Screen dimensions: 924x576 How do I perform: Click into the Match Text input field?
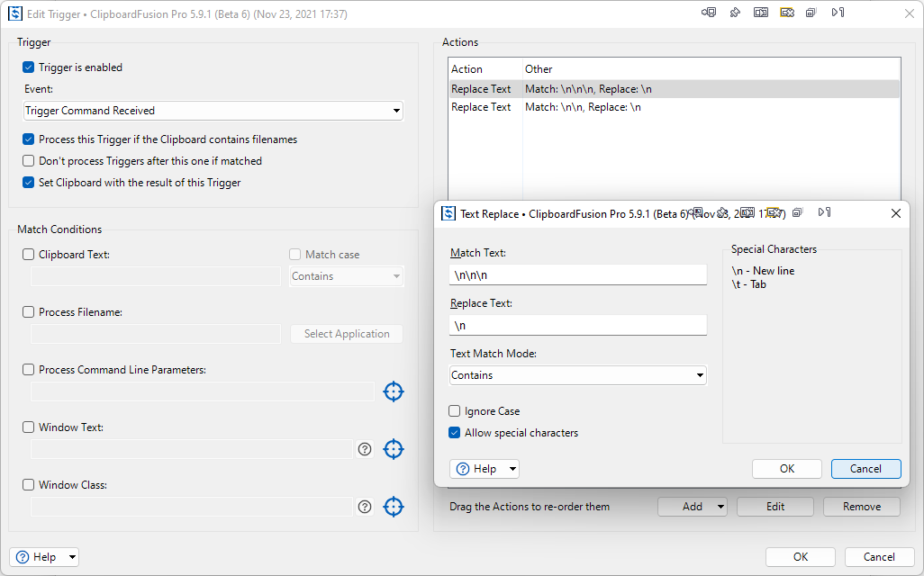578,274
